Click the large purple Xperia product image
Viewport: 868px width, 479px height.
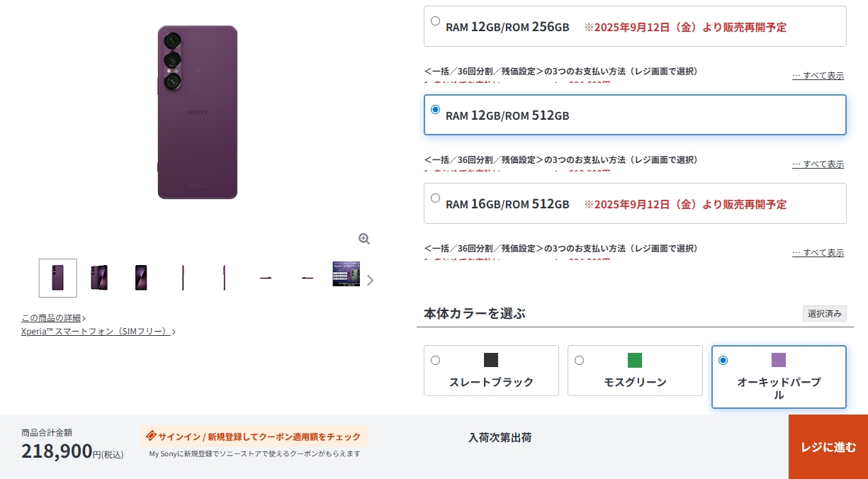tap(198, 112)
